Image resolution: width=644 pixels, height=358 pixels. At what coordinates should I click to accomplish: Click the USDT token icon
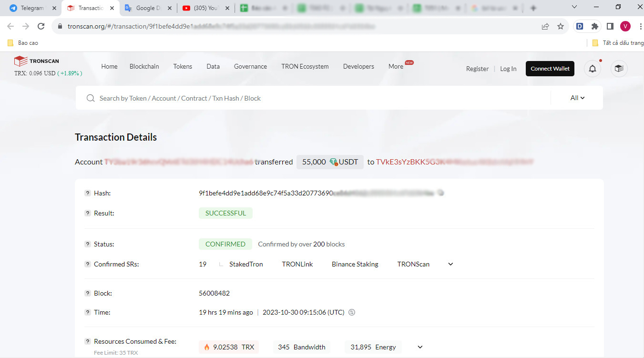[334, 162]
